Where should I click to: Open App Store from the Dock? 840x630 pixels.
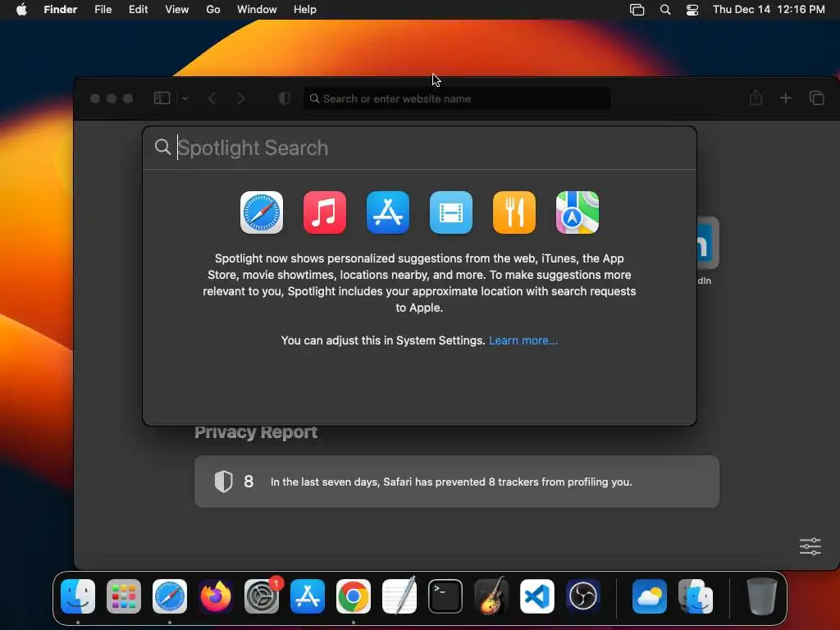pos(308,596)
